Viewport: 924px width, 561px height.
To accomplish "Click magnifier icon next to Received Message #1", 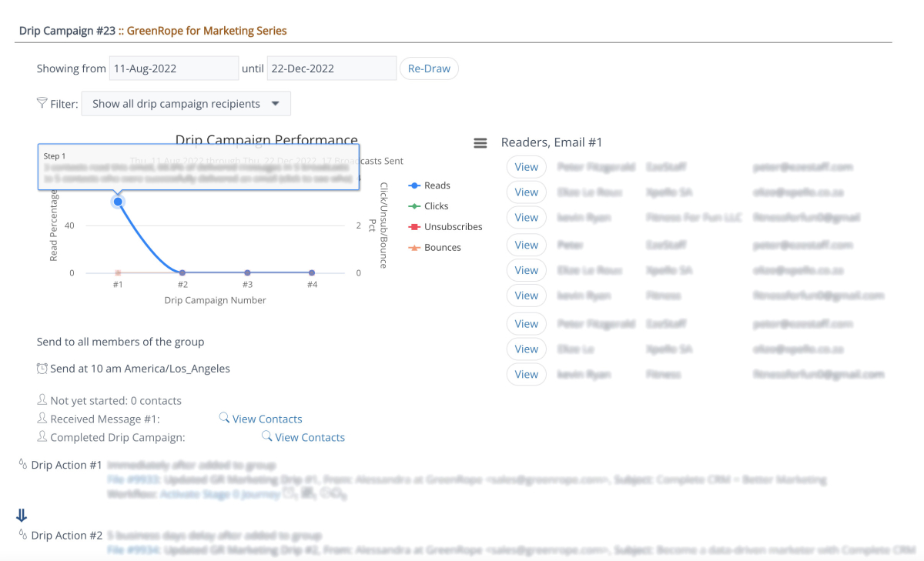I will click(x=224, y=418).
